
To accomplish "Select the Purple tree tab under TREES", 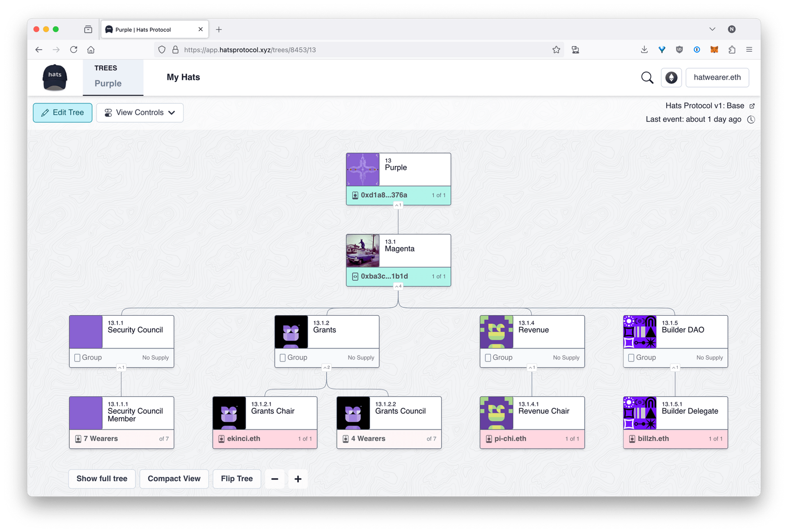I will [108, 83].
